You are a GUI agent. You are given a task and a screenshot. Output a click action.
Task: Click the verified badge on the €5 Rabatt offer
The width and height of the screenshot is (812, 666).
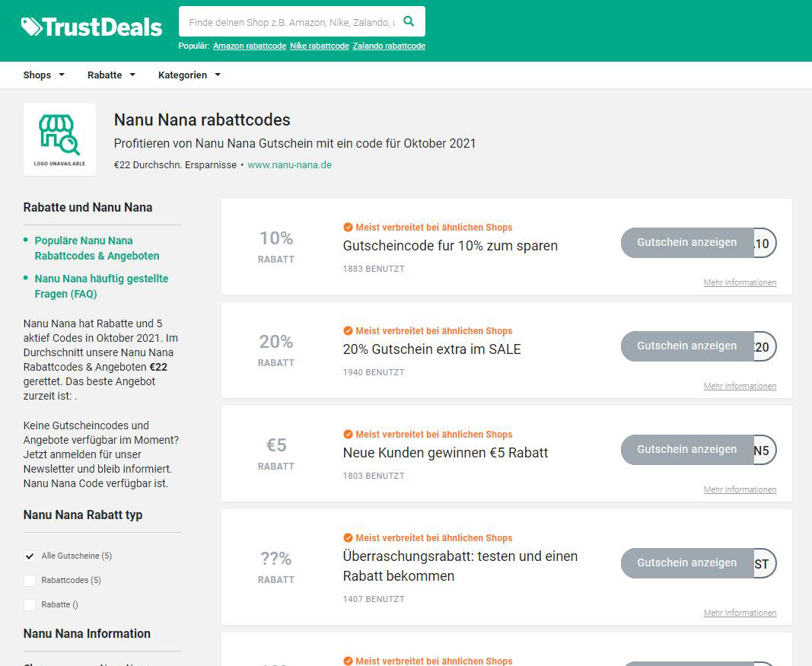point(348,435)
